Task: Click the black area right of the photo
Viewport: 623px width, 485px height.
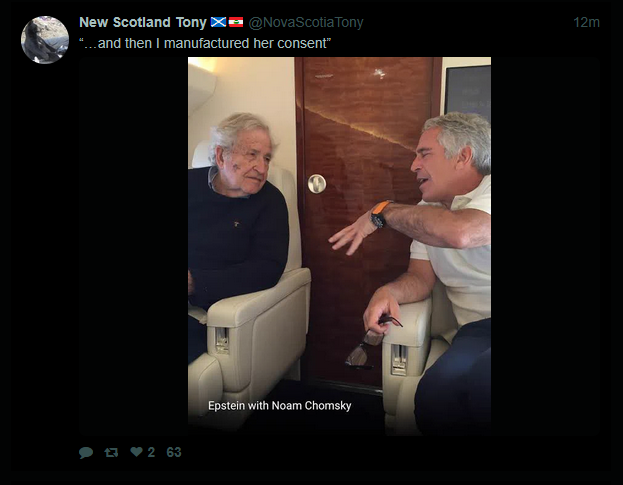Action: (545, 246)
